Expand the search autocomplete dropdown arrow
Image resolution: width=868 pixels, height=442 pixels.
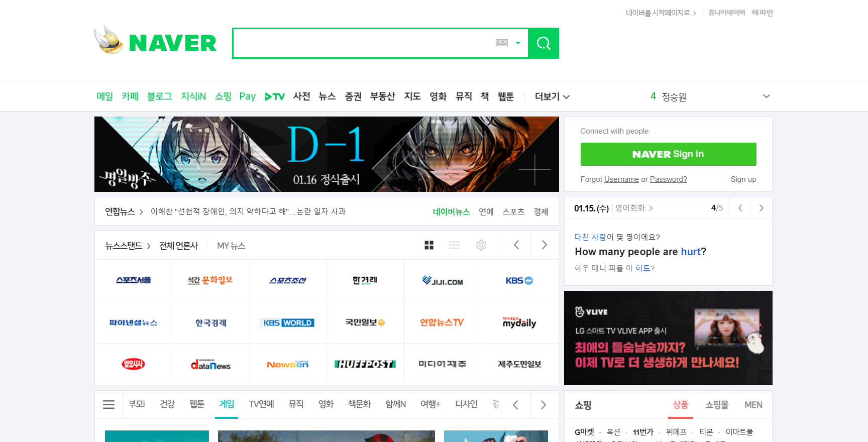518,43
